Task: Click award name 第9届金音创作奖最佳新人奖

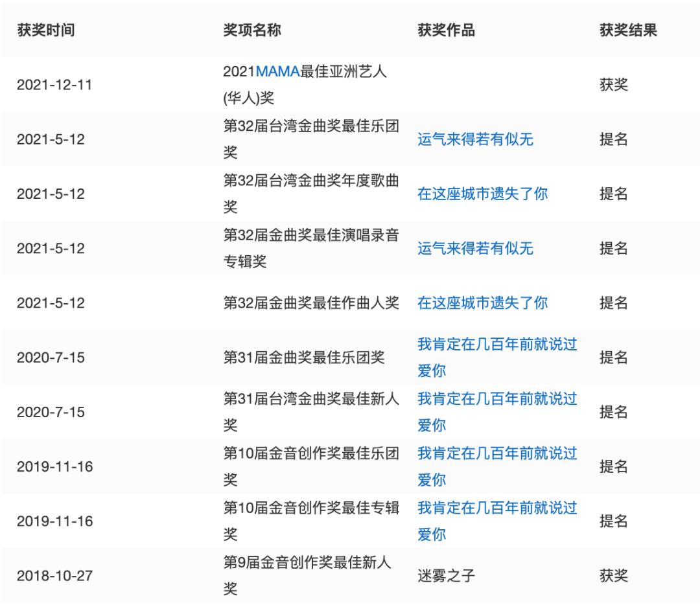Action: (x=307, y=576)
